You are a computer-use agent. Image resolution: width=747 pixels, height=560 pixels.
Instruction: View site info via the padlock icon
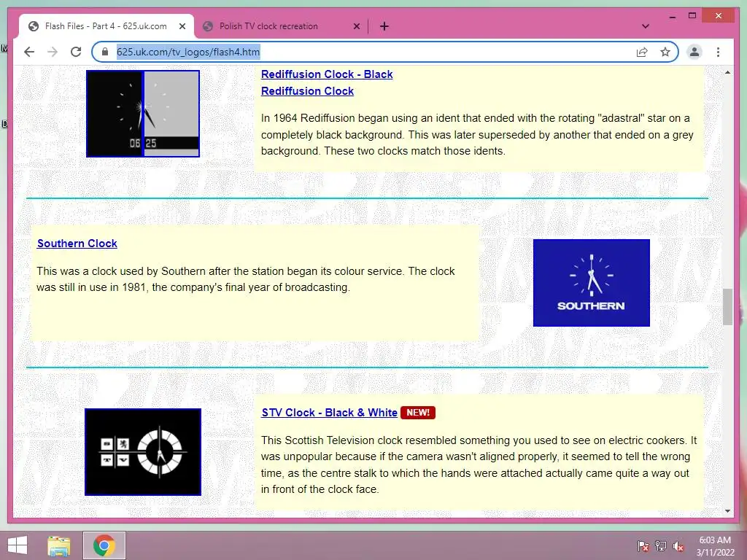(x=105, y=52)
